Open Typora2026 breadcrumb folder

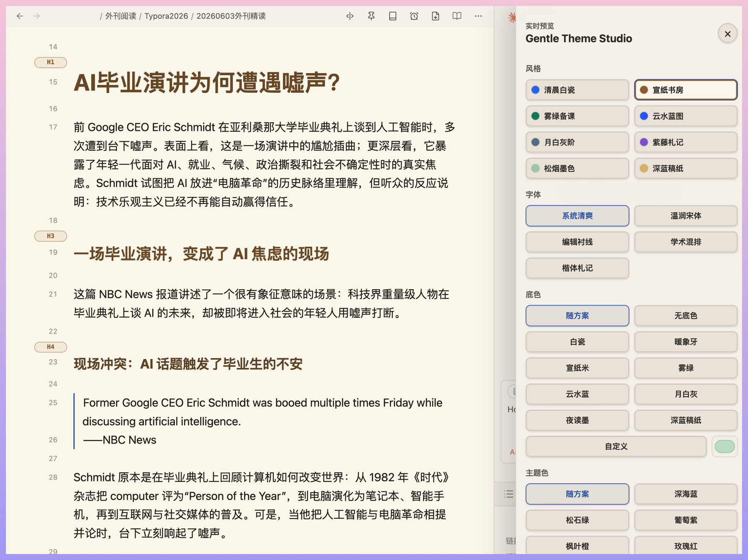(166, 16)
